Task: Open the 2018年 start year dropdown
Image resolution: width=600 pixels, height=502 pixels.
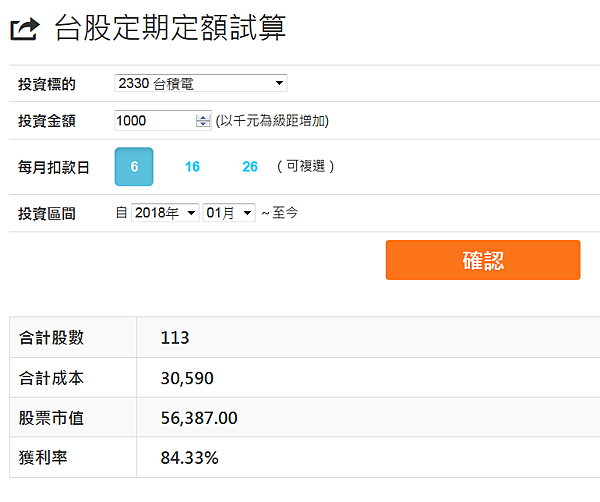Action: pos(165,212)
